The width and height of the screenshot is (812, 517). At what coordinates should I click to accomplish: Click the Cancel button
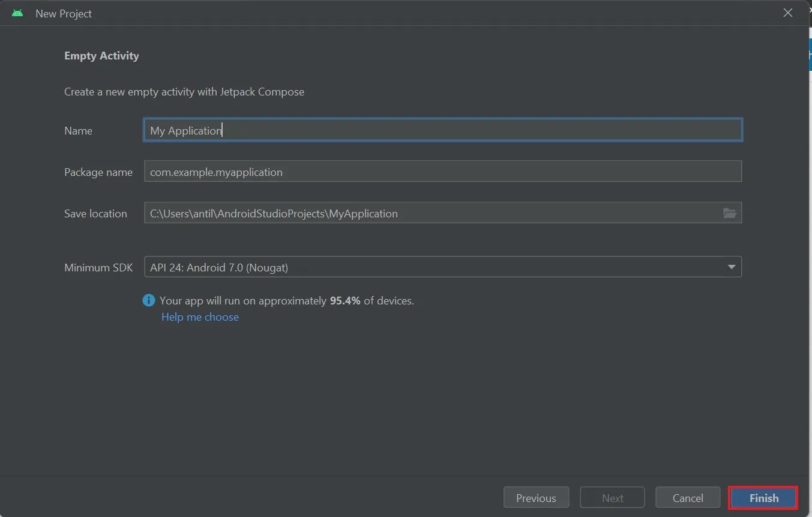coord(688,498)
